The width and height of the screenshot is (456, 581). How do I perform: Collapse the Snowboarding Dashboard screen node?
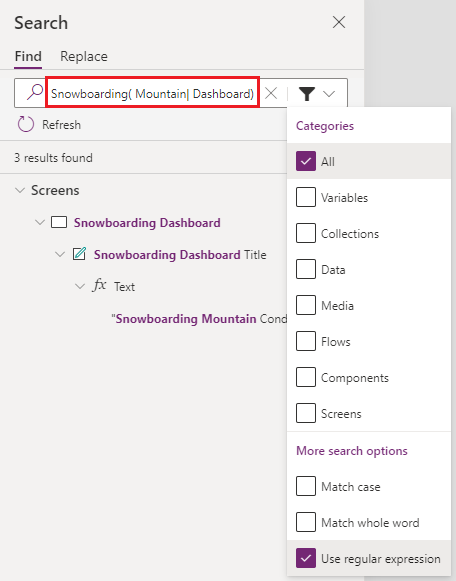point(40,222)
